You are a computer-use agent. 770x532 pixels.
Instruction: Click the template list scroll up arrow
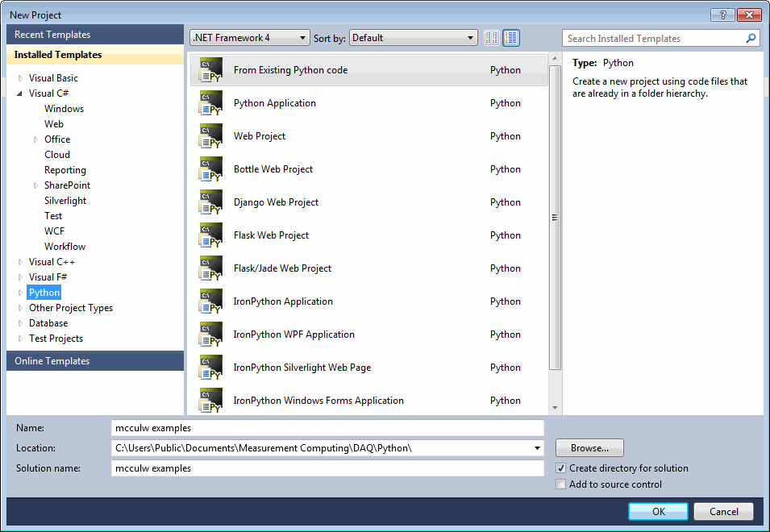(x=555, y=58)
